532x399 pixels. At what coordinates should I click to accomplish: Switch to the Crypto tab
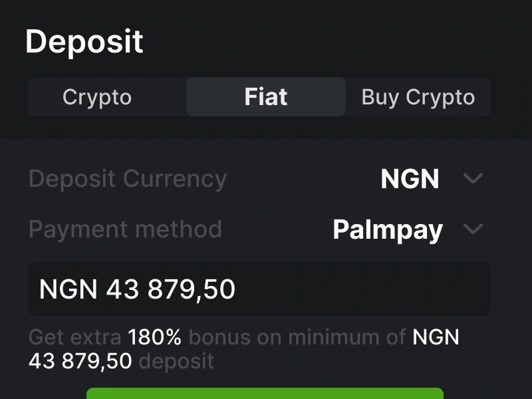pyautogui.click(x=97, y=97)
